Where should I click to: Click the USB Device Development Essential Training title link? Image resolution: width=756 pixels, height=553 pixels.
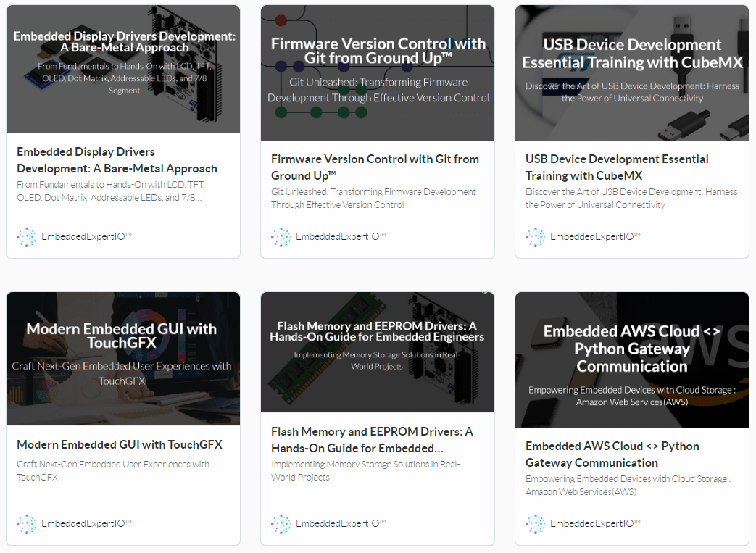(x=617, y=167)
